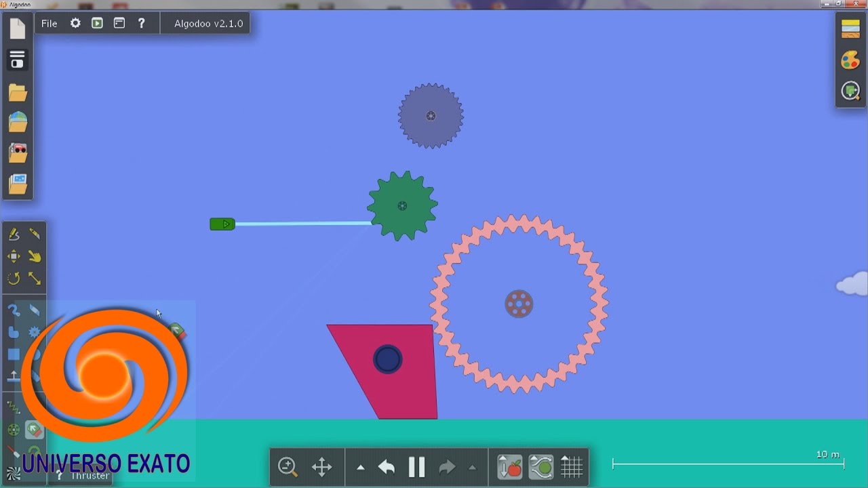Click the save scene disk icon

[18, 60]
